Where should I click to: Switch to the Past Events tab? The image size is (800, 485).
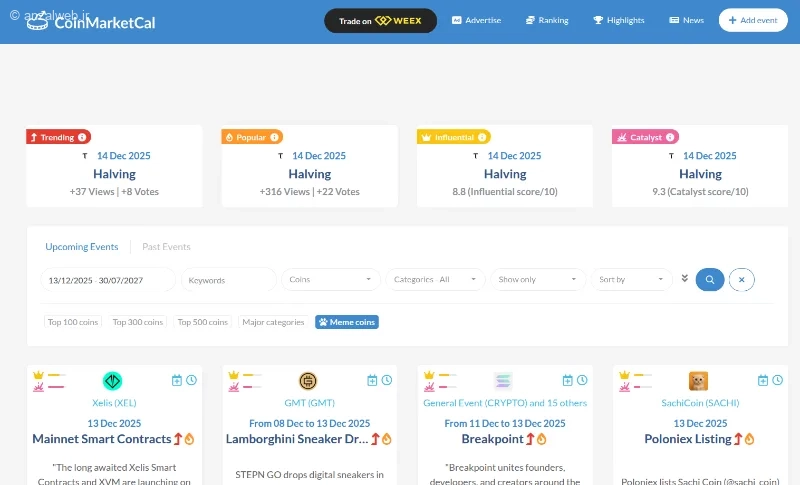pos(166,247)
